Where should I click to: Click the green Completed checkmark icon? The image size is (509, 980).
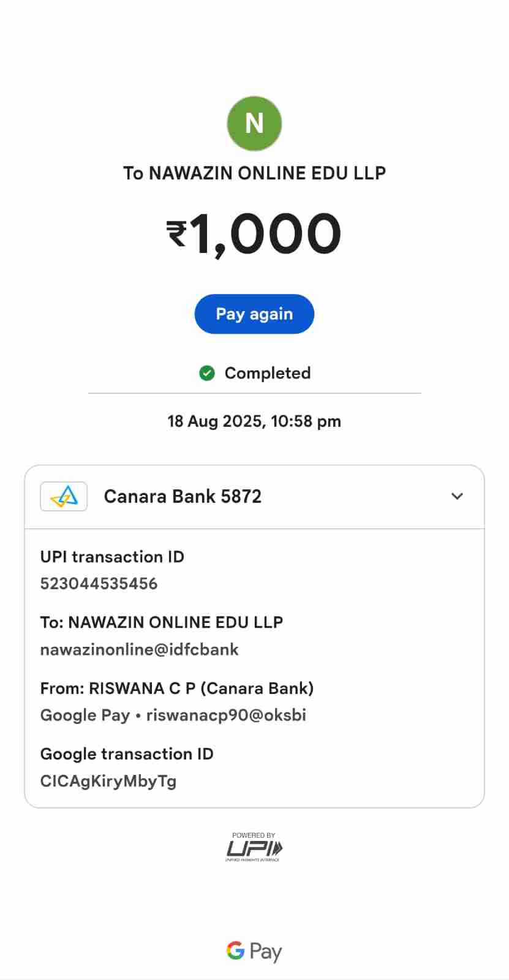pos(207,373)
